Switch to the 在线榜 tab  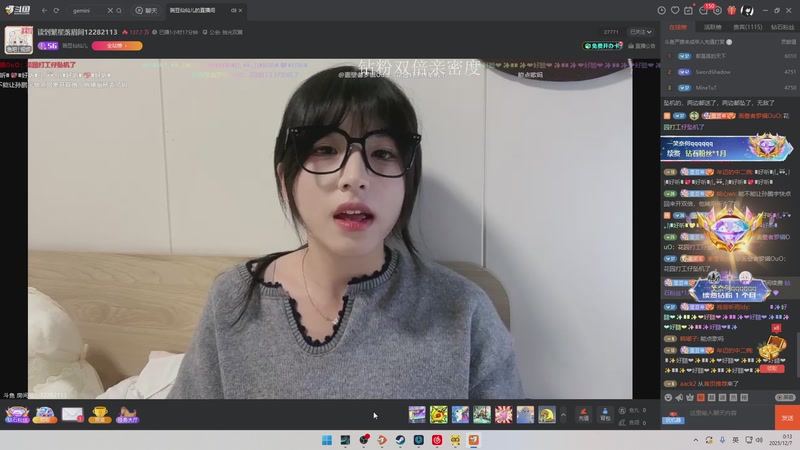tap(678, 27)
